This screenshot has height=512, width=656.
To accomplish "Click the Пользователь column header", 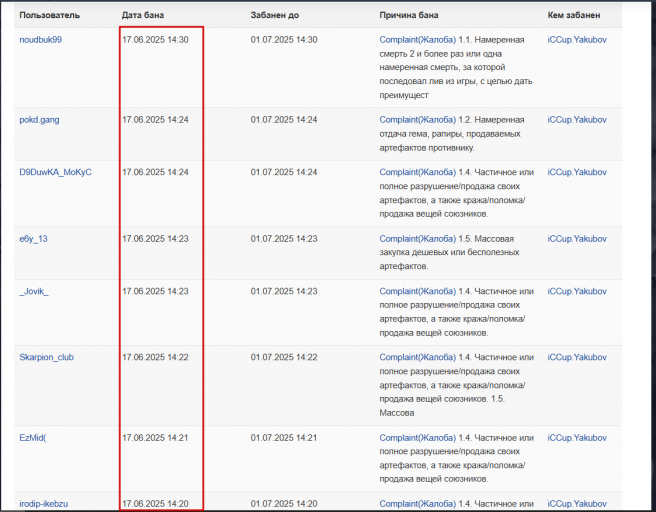I will [49, 15].
